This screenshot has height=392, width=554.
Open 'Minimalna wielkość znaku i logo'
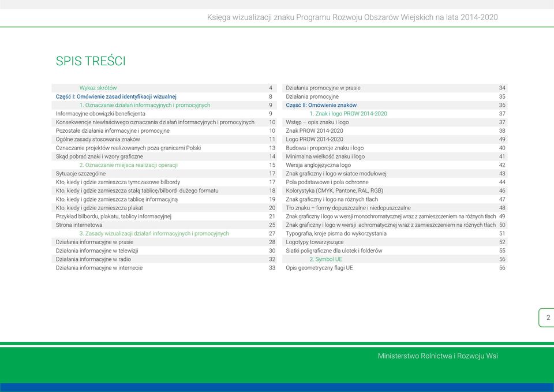pos(325,156)
